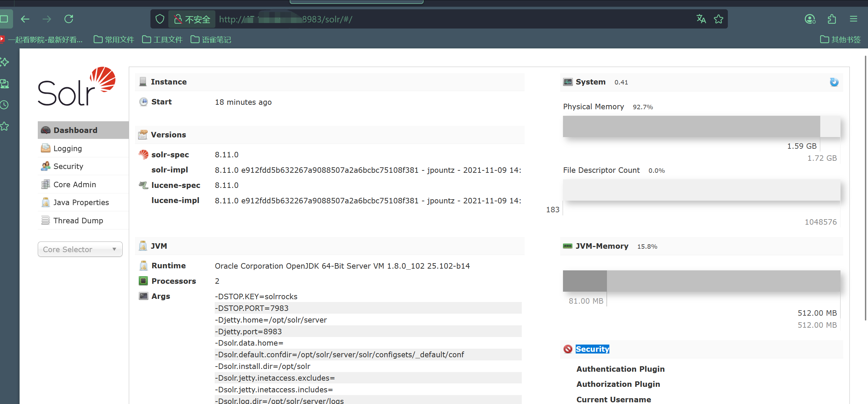Click the solr-impl version string
Screen dimensions: 868x404
(x=368, y=170)
